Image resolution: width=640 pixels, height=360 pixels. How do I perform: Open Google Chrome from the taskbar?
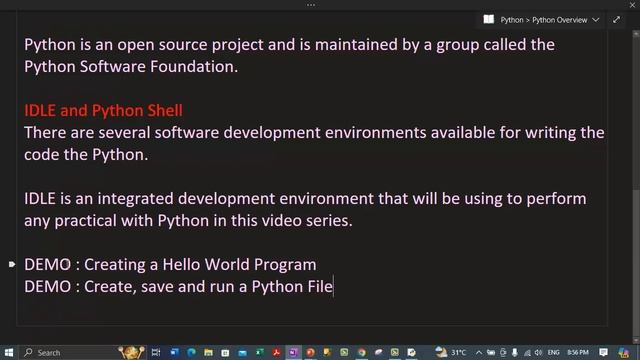[362, 352]
